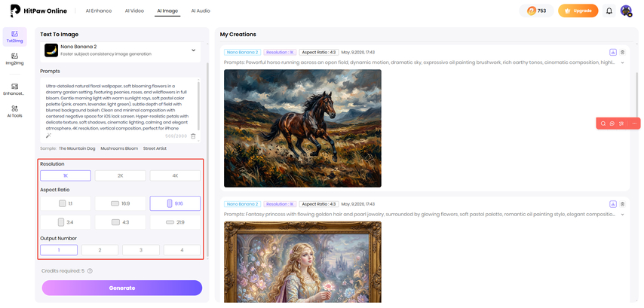Open the Img2Img sidebar tool

15,59
